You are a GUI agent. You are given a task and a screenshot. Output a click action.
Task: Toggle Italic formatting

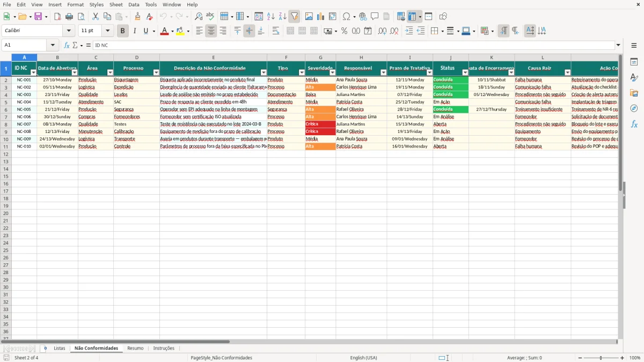coord(134,31)
